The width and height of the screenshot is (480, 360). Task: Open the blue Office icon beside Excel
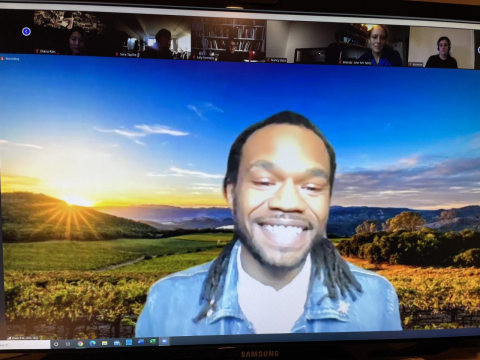pos(141,342)
